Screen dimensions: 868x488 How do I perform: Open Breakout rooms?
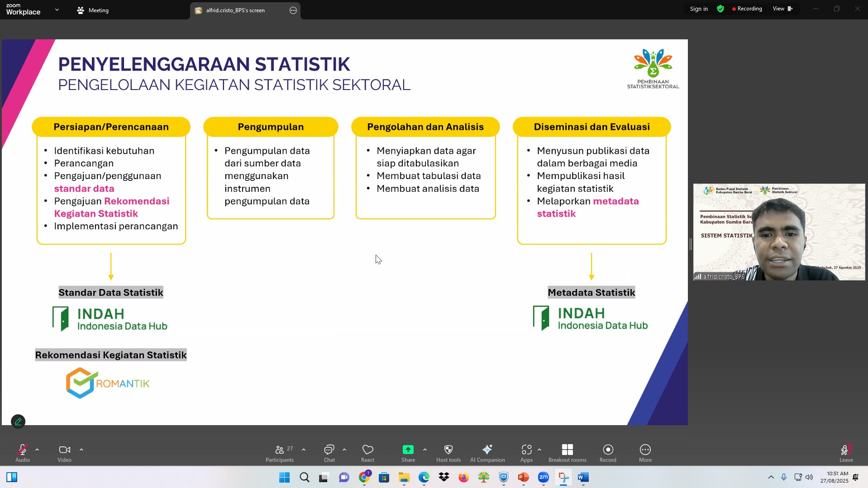pyautogui.click(x=567, y=453)
